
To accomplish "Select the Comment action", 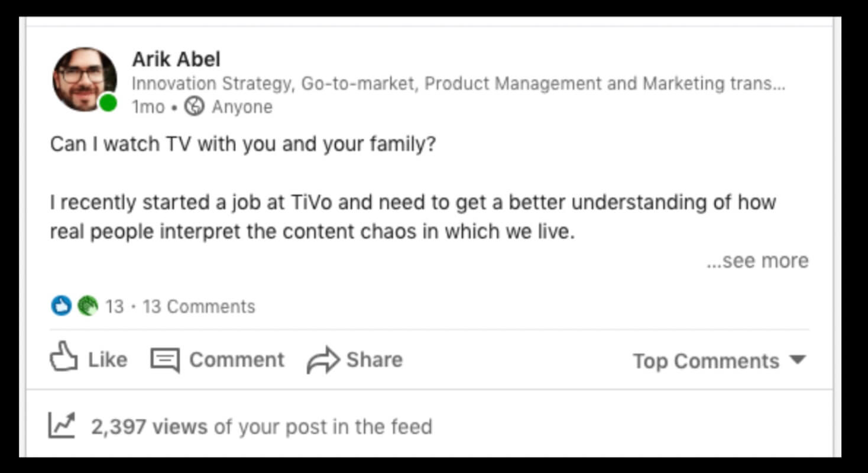I will [x=218, y=358].
